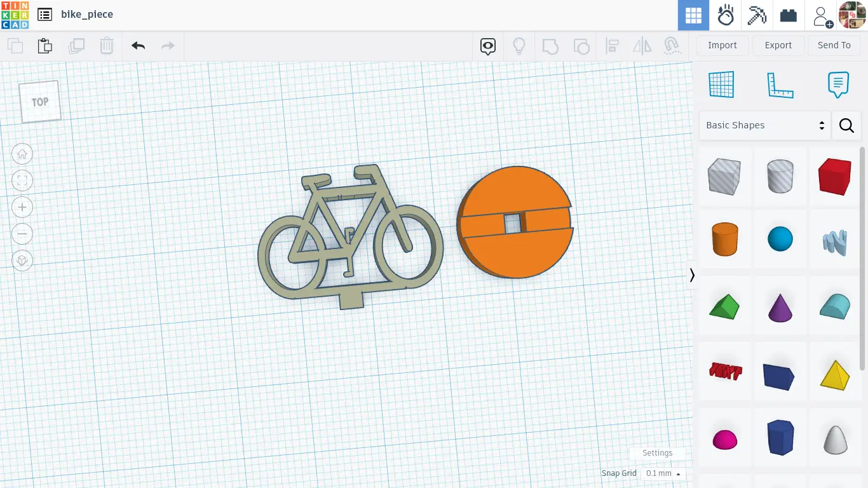Zoom in using the sidebar plus icon
868x488 pixels.
click(x=22, y=207)
